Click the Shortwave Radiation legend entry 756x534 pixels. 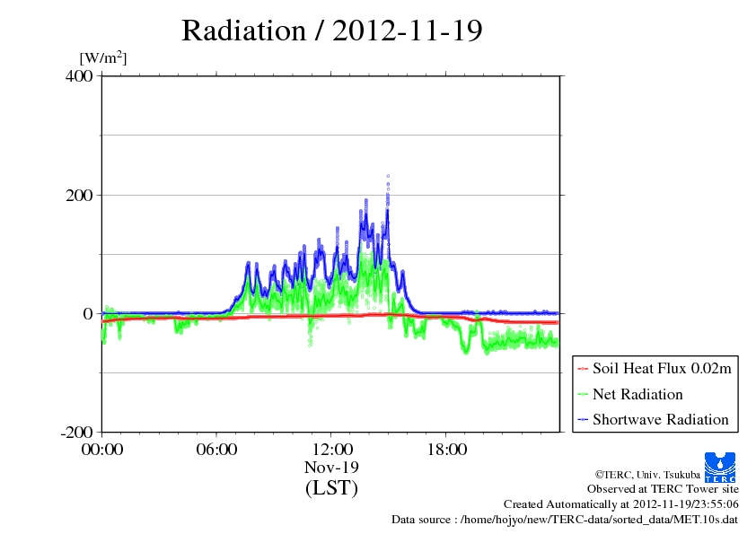653,419
